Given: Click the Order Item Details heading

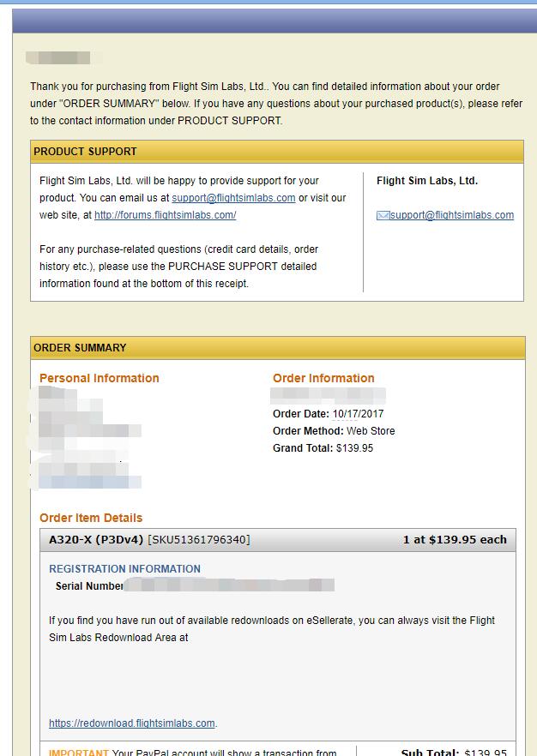Looking at the screenshot, I should (91, 518).
